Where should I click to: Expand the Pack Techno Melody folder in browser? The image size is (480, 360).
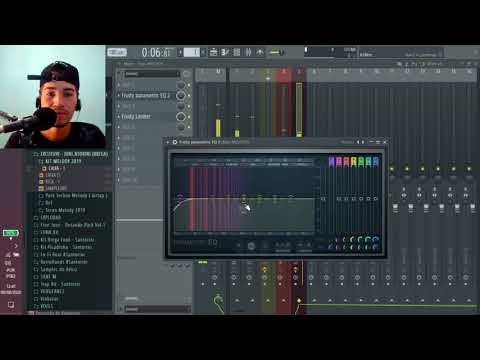coord(73,196)
